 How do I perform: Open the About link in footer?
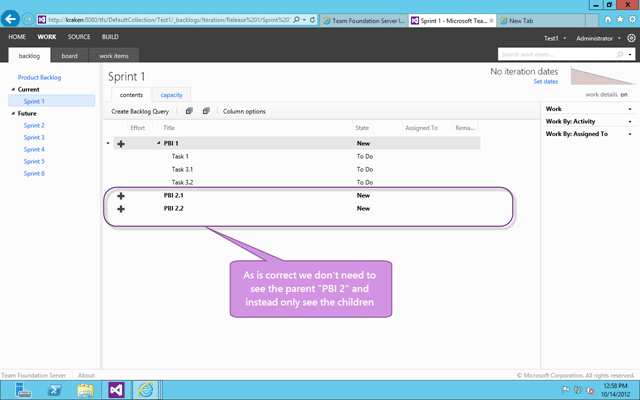tap(86, 375)
